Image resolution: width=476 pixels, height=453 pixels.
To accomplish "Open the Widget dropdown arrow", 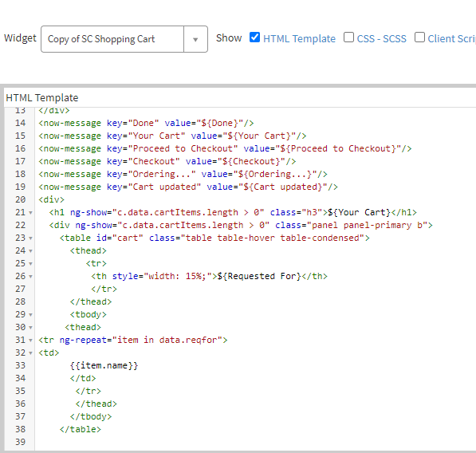I will 195,39.
